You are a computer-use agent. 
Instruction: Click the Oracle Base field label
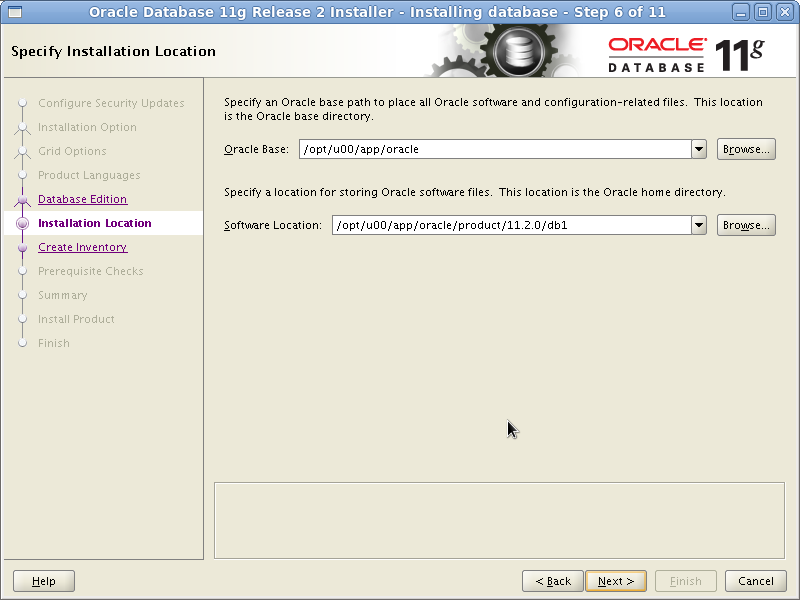pyautogui.click(x=256, y=149)
